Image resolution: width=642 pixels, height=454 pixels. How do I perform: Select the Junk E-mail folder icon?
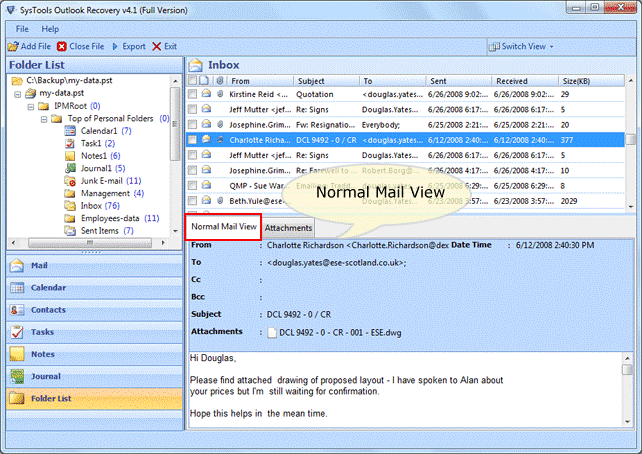[70, 181]
